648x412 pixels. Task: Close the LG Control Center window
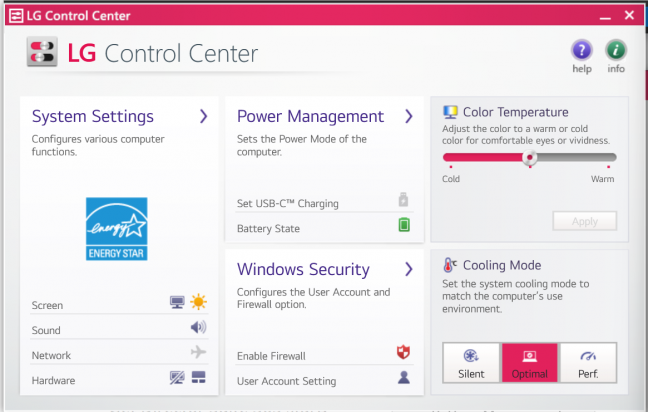pyautogui.click(x=629, y=15)
